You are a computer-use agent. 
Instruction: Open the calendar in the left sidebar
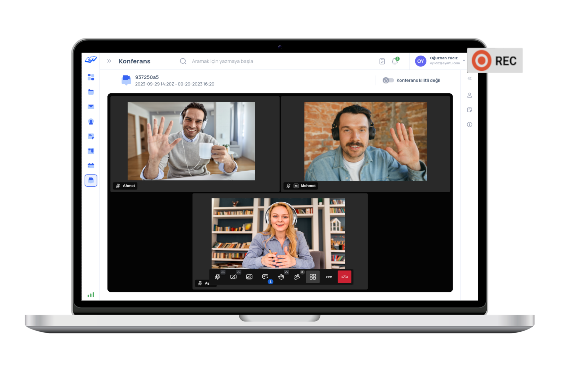tap(91, 165)
